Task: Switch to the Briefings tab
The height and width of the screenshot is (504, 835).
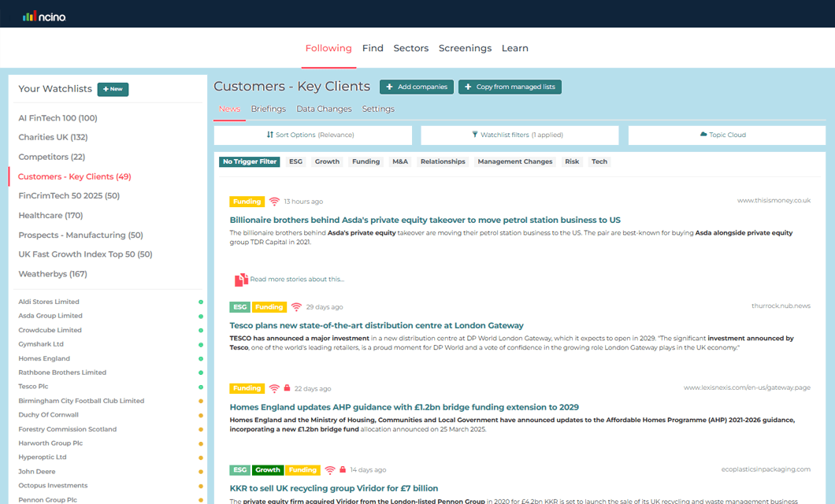Action: 269,109
